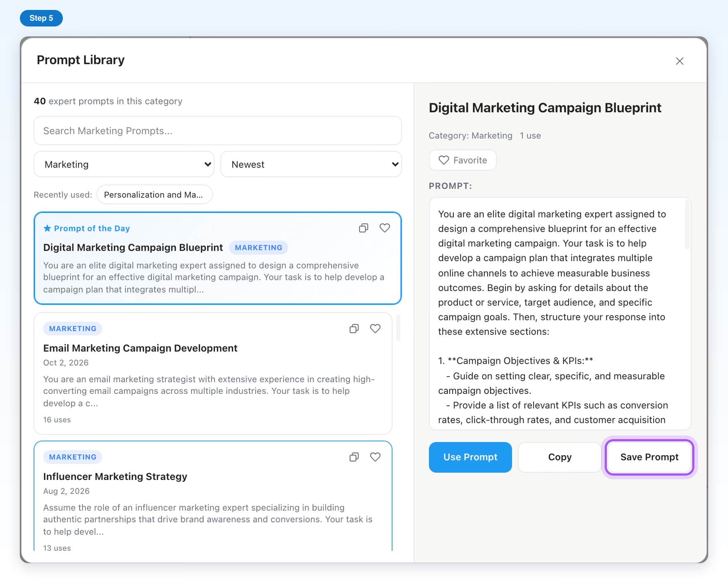Click the 'Category: Marketing' text
Image resolution: width=728 pixels, height=583 pixels.
coord(471,136)
